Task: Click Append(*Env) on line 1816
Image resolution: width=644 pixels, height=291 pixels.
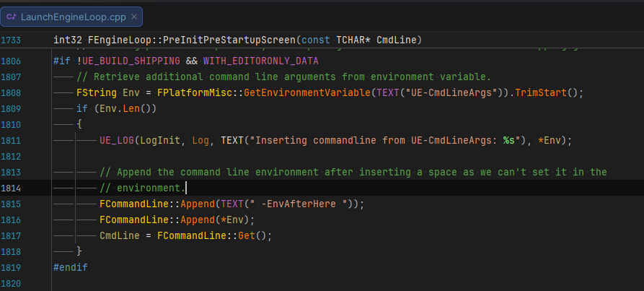Action: pos(214,220)
